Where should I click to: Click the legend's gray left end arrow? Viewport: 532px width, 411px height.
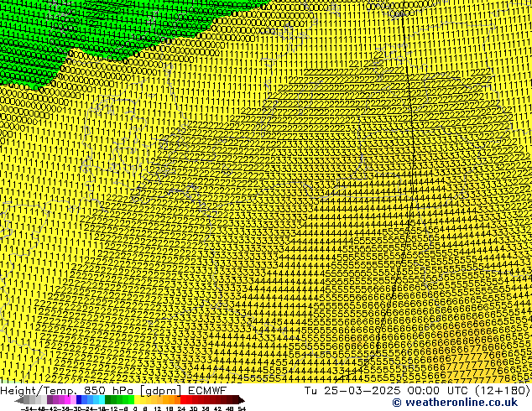(x=19, y=400)
